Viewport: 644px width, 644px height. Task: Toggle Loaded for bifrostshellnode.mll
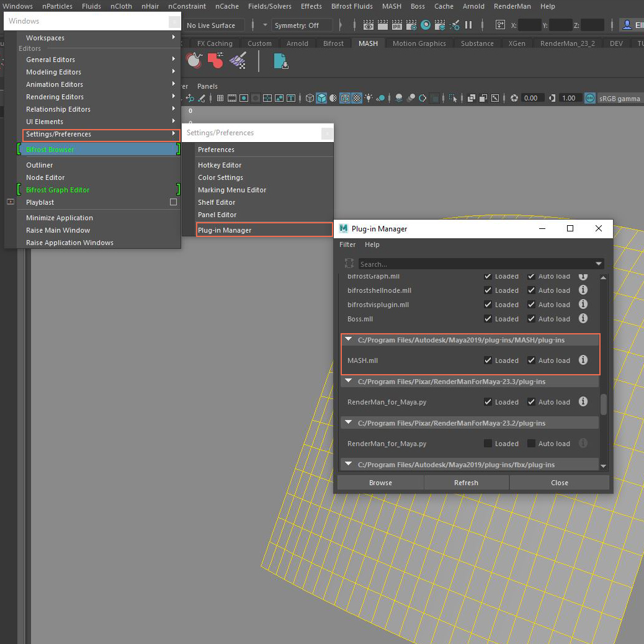coord(488,290)
